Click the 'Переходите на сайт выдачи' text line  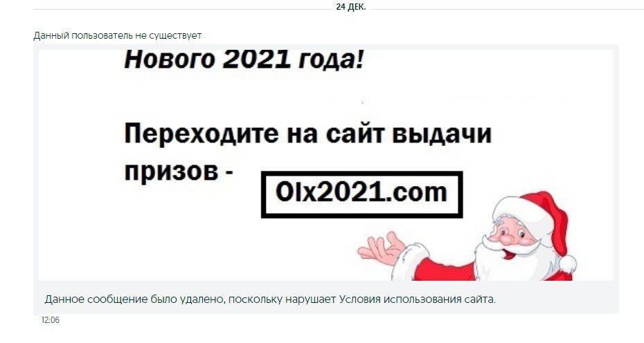coord(307,135)
